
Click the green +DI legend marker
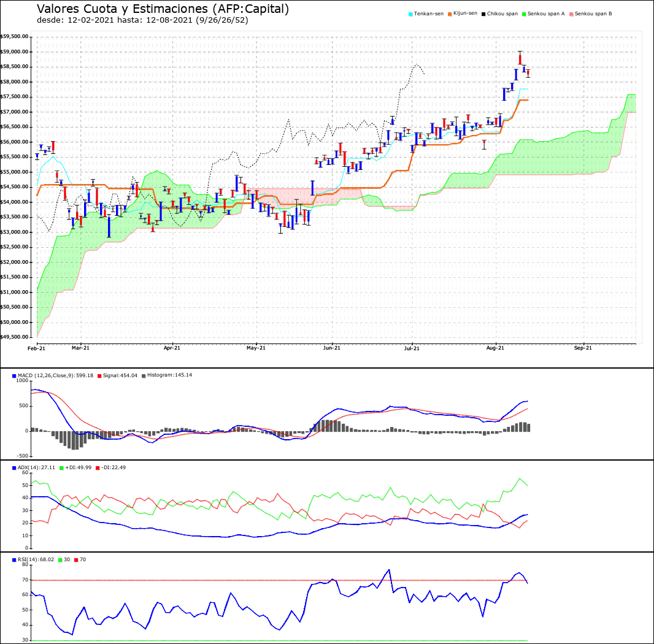[62, 468]
